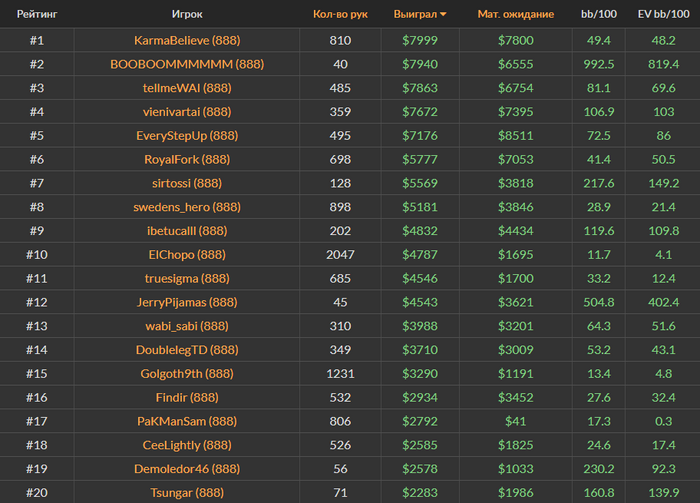This screenshot has height=503, width=700.
Task: Sort by Выиграл column header
Action: (x=415, y=14)
